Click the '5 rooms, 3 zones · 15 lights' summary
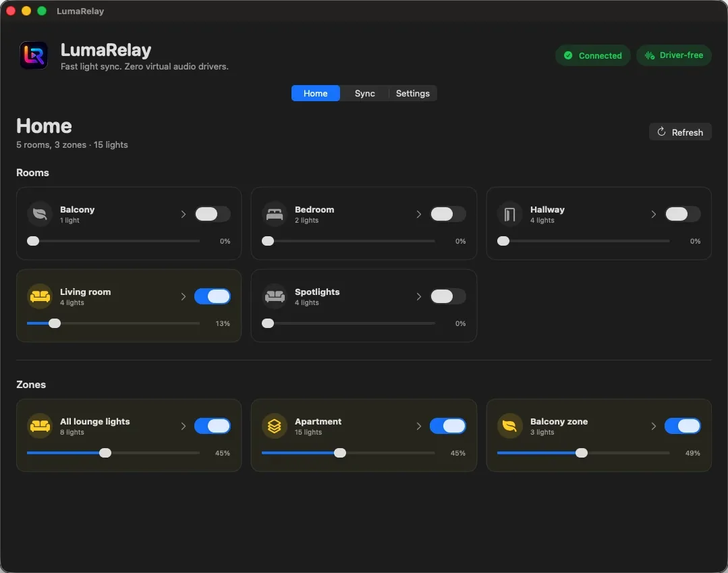The height and width of the screenshot is (573, 728). (x=72, y=145)
